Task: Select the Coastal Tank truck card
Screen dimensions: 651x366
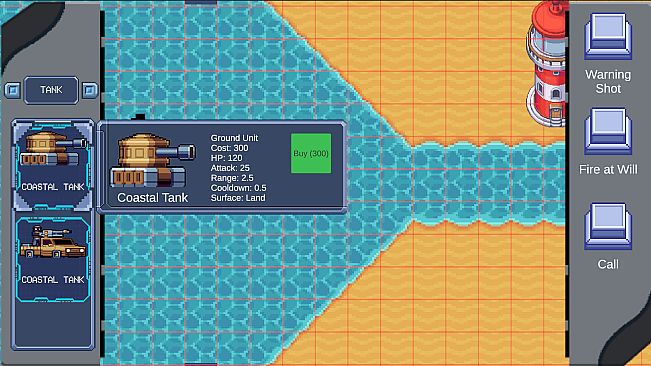Action: click(x=53, y=259)
